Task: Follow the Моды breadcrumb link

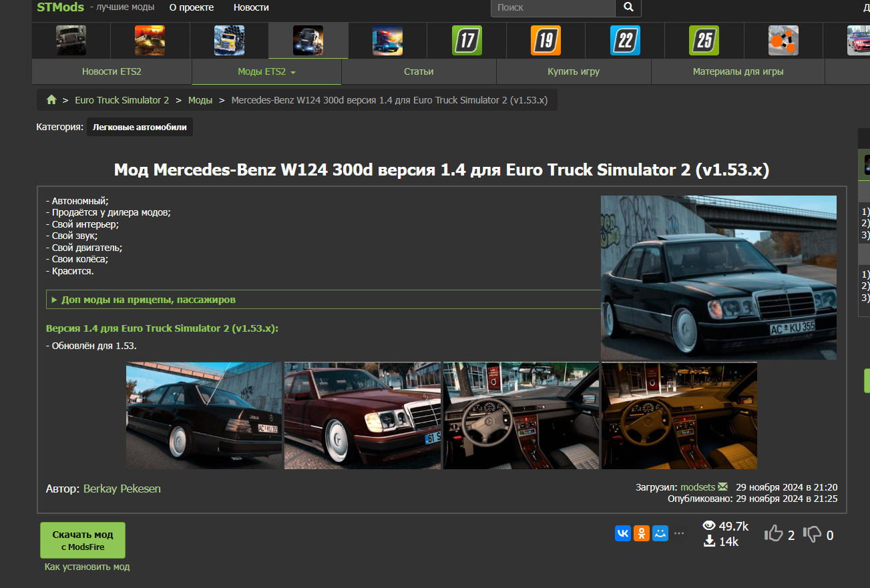Action: 200,100
